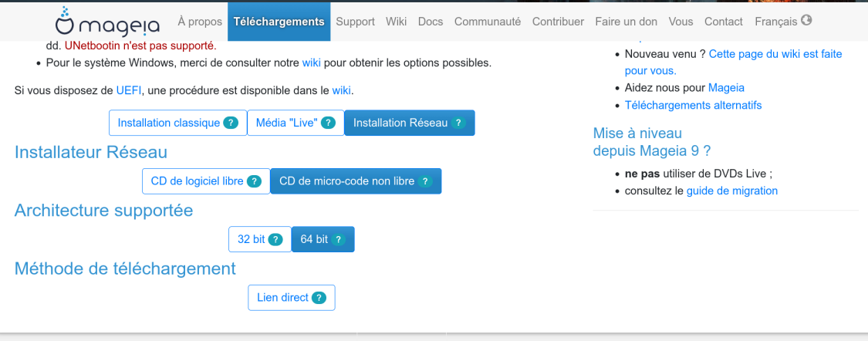868x341 pixels.
Task: Open the Docs nav item
Action: (431, 22)
